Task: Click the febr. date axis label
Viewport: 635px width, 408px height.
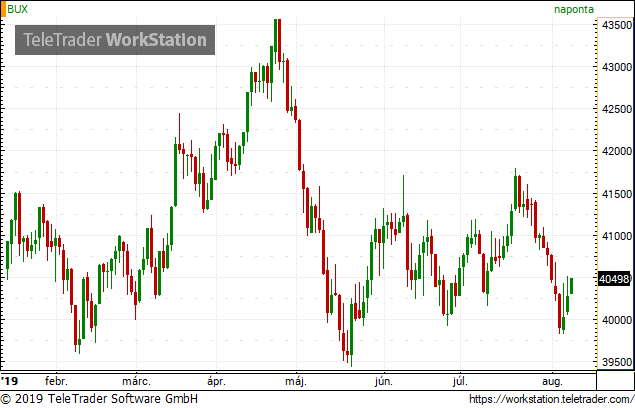Action: tap(56, 381)
